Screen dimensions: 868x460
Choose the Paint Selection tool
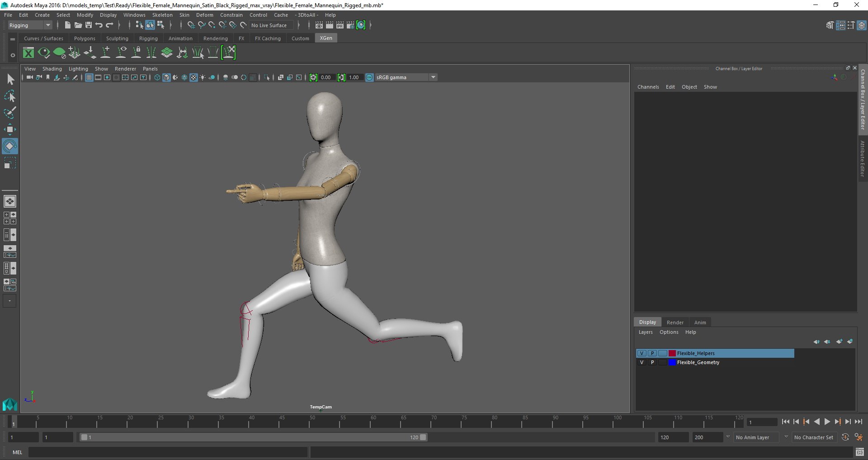(10, 113)
